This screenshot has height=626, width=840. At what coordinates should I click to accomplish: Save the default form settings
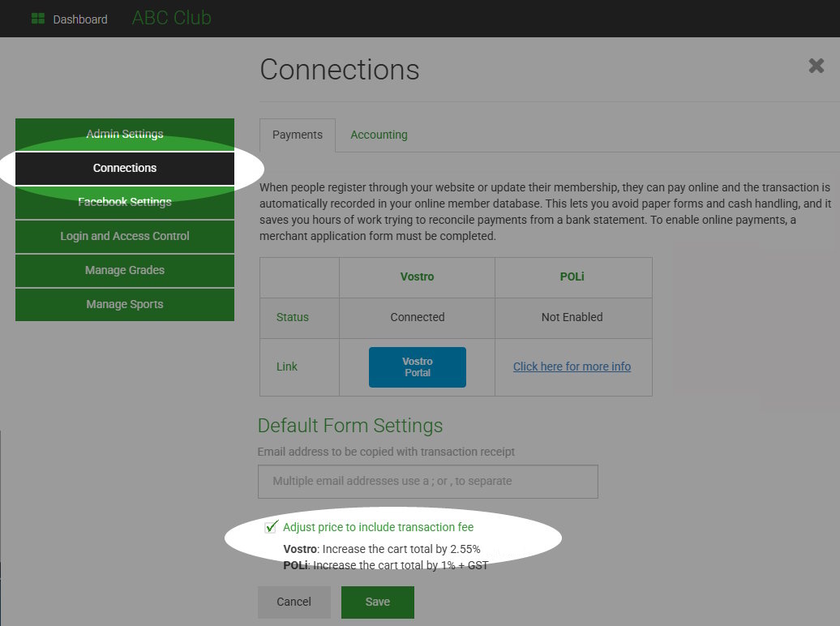377,602
